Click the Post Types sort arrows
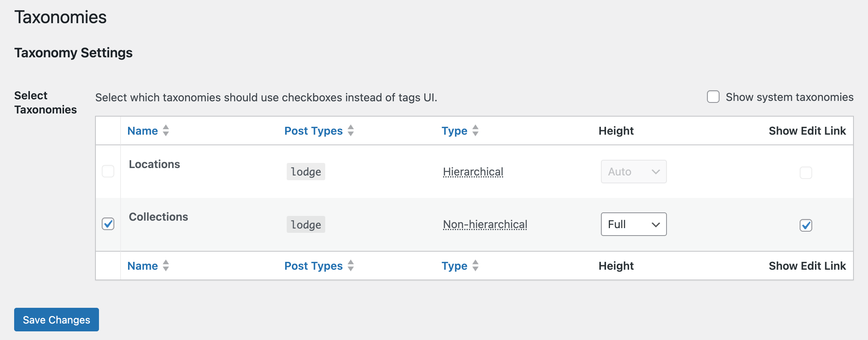This screenshot has width=868, height=340. [351, 130]
